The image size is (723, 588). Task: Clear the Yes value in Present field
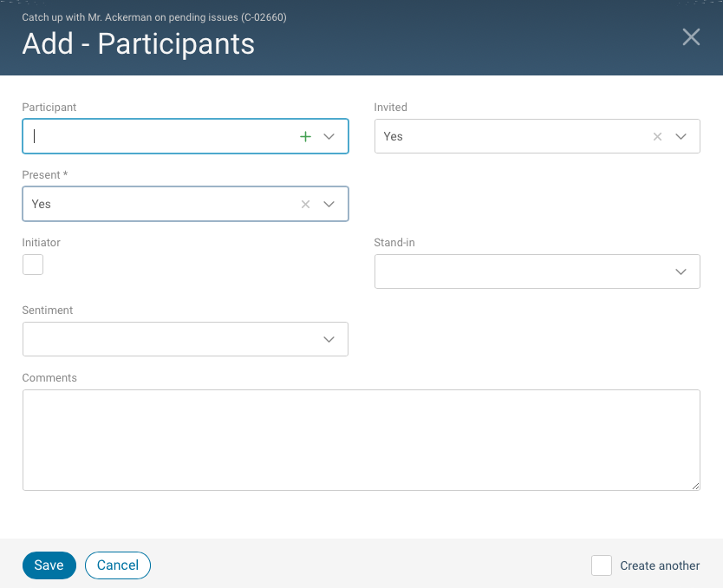coord(305,204)
